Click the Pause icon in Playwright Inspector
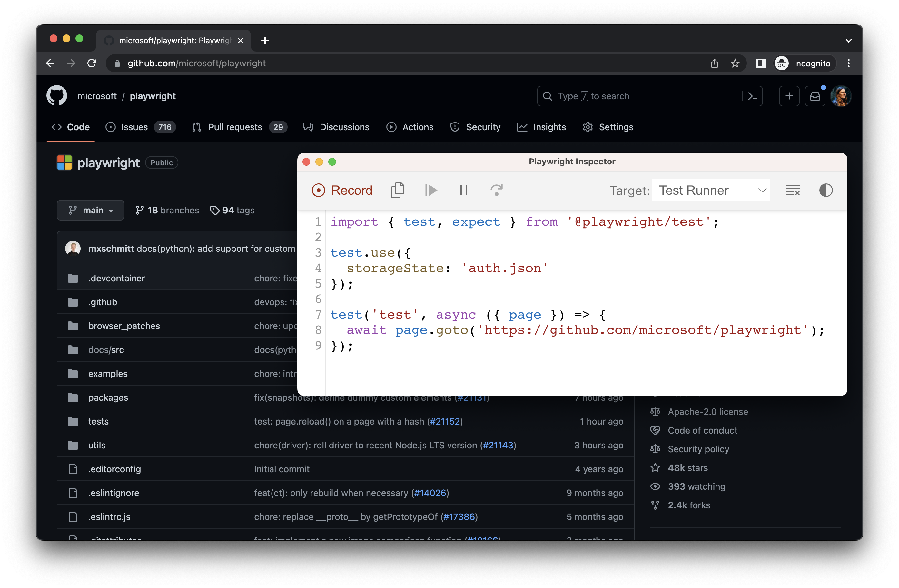 (x=463, y=190)
